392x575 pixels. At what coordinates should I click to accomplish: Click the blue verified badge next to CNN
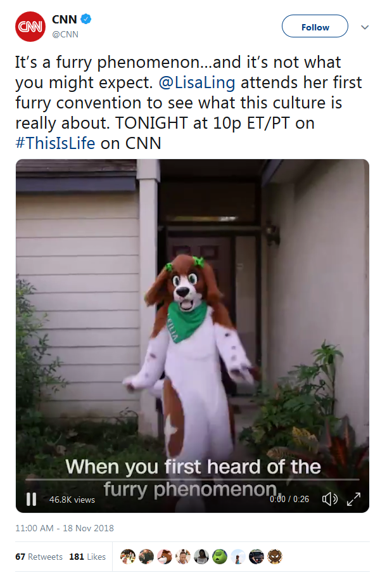[85, 19]
